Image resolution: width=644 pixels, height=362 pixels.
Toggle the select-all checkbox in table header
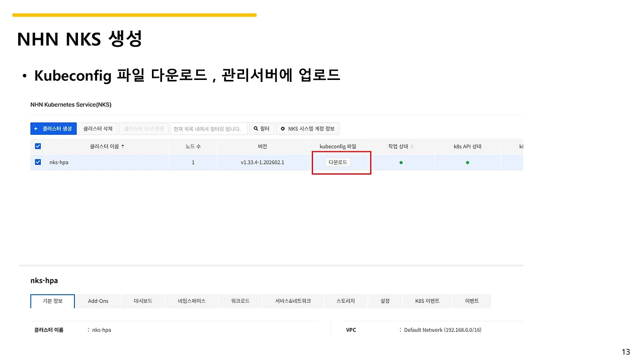(x=38, y=146)
